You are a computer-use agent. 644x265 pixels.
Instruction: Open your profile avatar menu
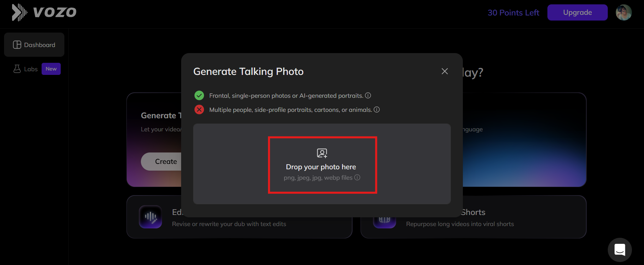point(624,12)
